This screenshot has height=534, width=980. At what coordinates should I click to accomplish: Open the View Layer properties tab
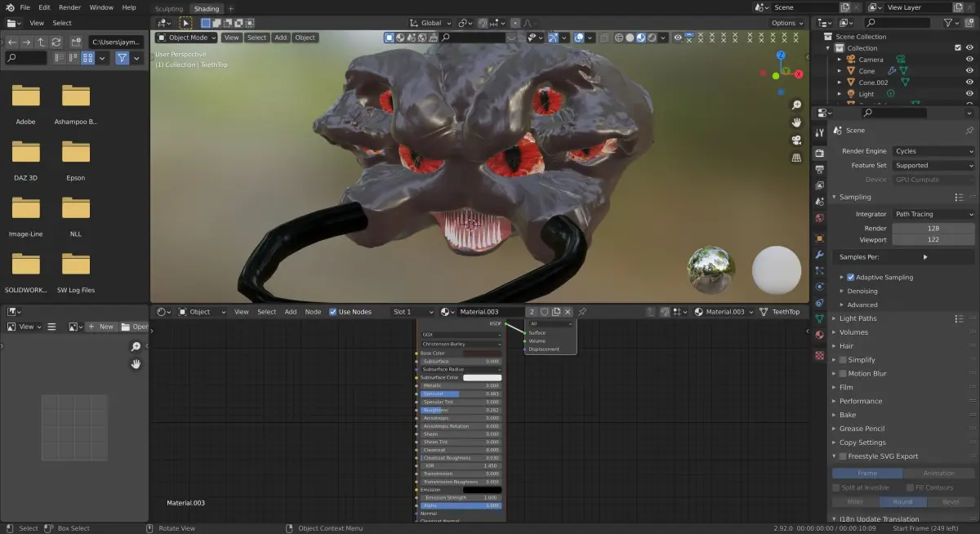[x=820, y=185]
